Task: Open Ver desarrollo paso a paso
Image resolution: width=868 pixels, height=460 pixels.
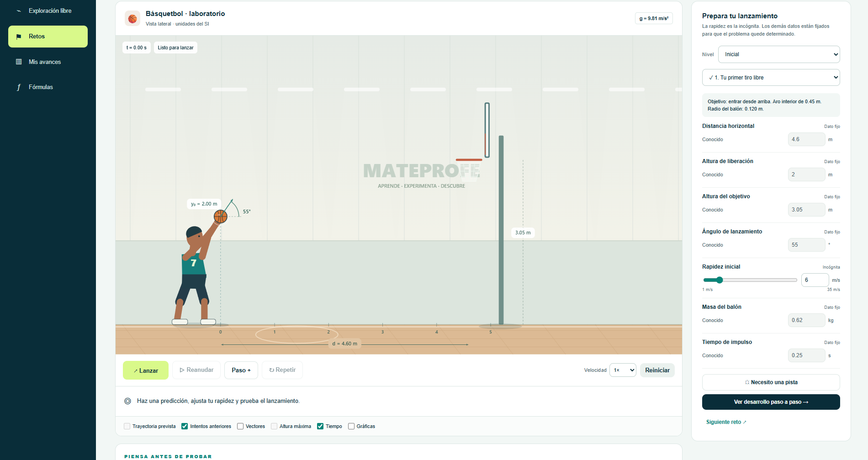Action: pos(771,402)
